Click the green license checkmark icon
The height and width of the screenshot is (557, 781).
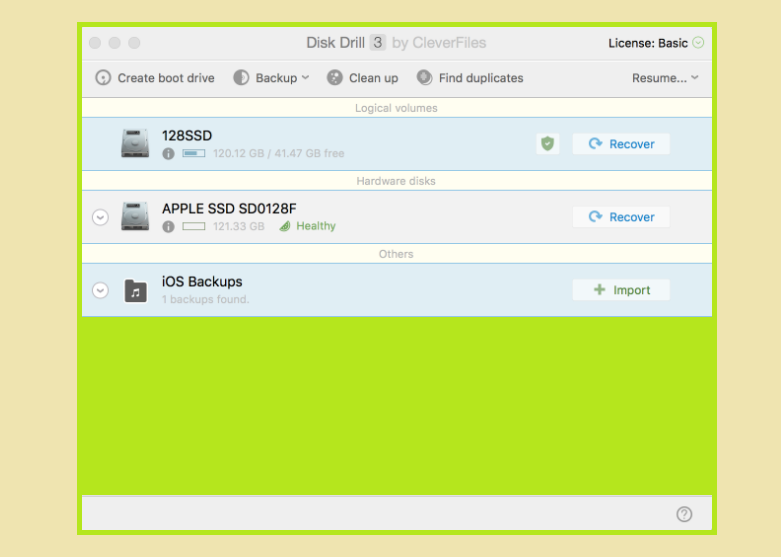point(698,43)
